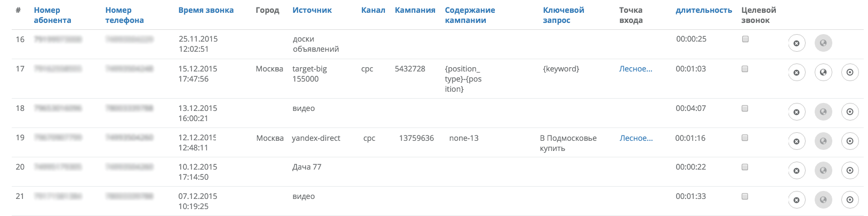Enable target call checkbox for row 21

pyautogui.click(x=745, y=196)
